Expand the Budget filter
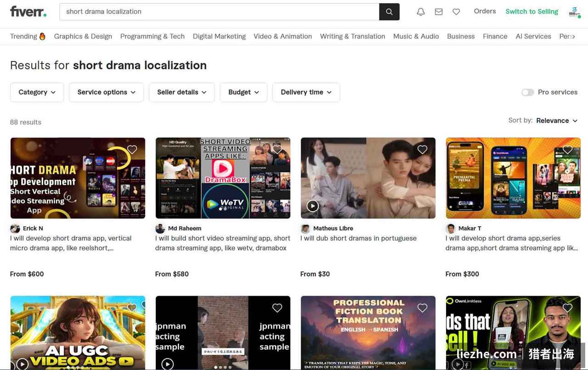Image resolution: width=588 pixels, height=370 pixels. pos(243,92)
